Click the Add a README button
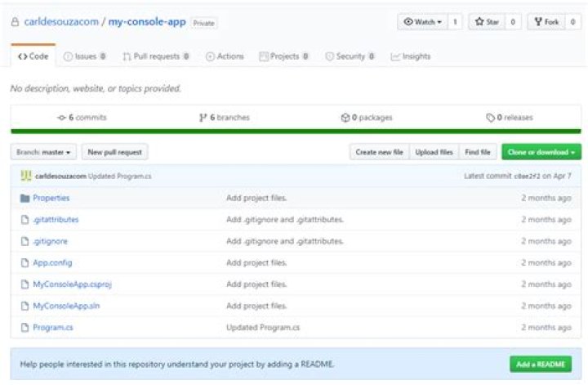588x385 pixels. point(541,364)
